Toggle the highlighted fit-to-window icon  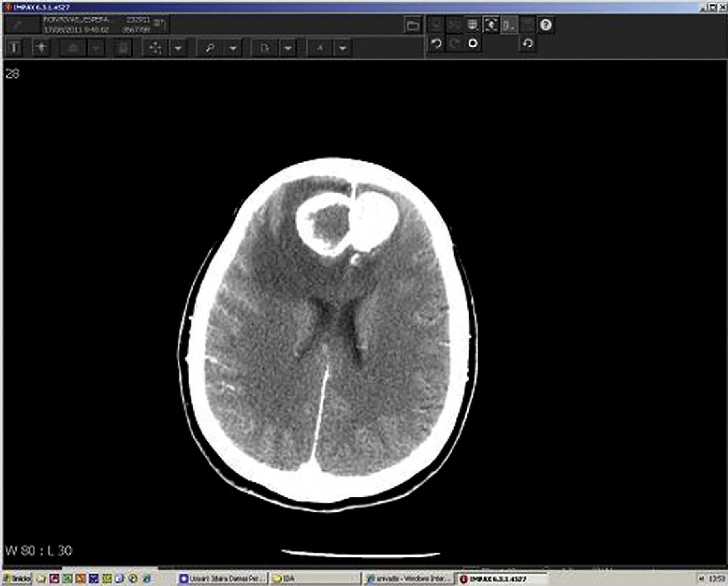(490, 25)
